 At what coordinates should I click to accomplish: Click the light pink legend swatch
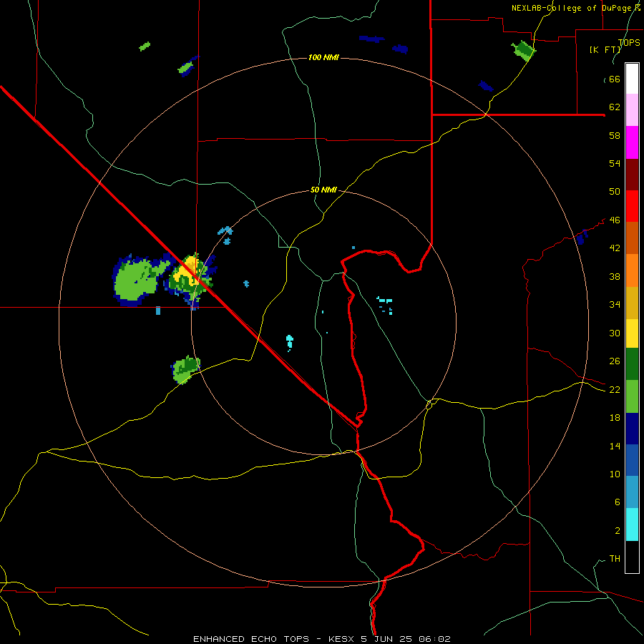click(632, 110)
